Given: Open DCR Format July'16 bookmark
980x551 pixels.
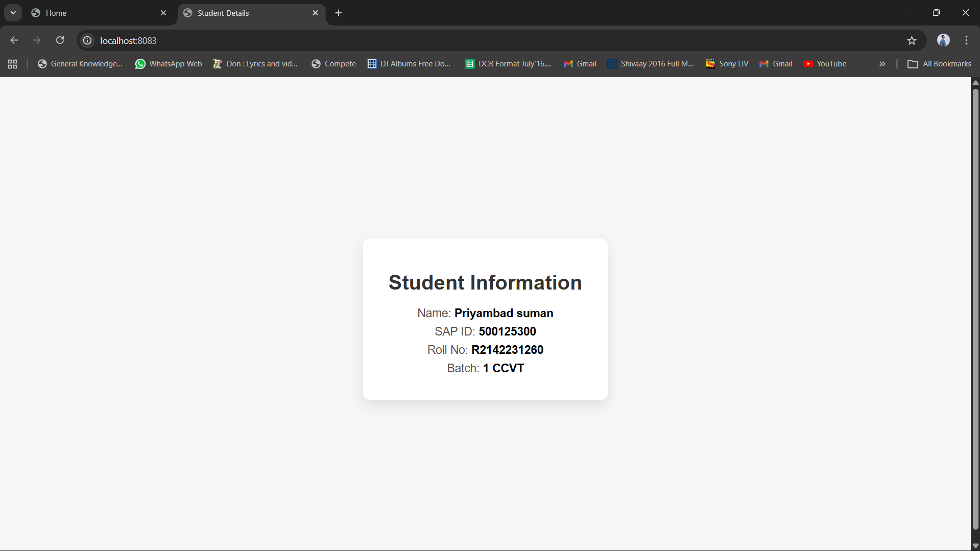Looking at the screenshot, I should 508,64.
